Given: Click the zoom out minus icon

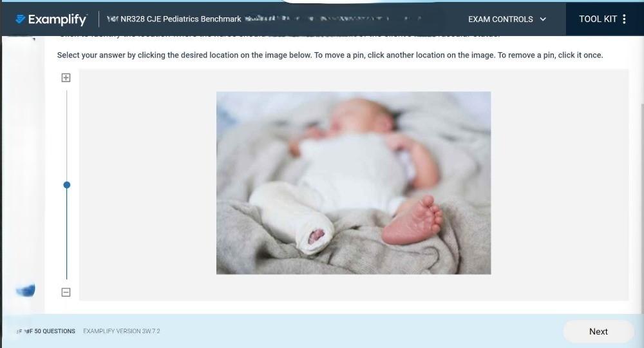Looking at the screenshot, I should coord(66,292).
